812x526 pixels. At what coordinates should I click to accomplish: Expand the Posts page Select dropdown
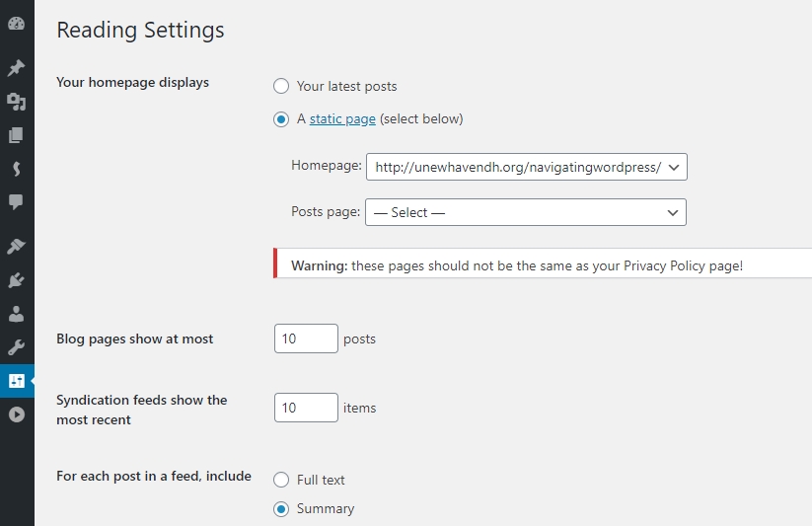(x=526, y=212)
